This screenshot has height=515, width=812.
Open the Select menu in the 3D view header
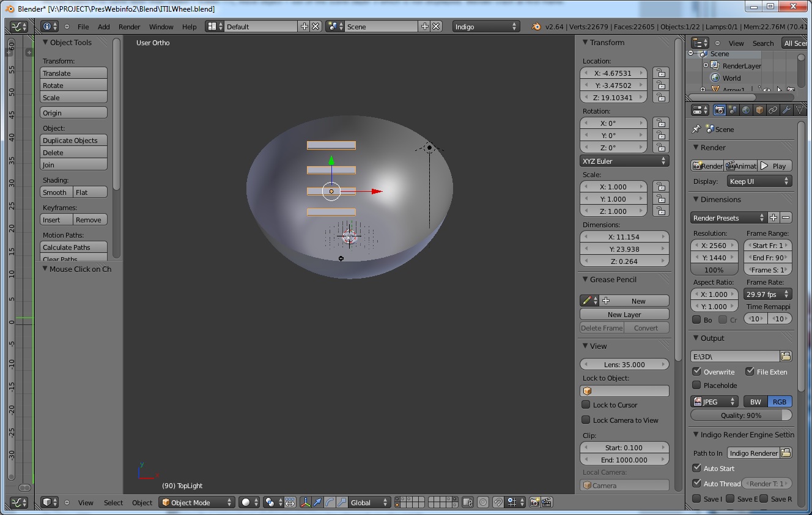113,503
